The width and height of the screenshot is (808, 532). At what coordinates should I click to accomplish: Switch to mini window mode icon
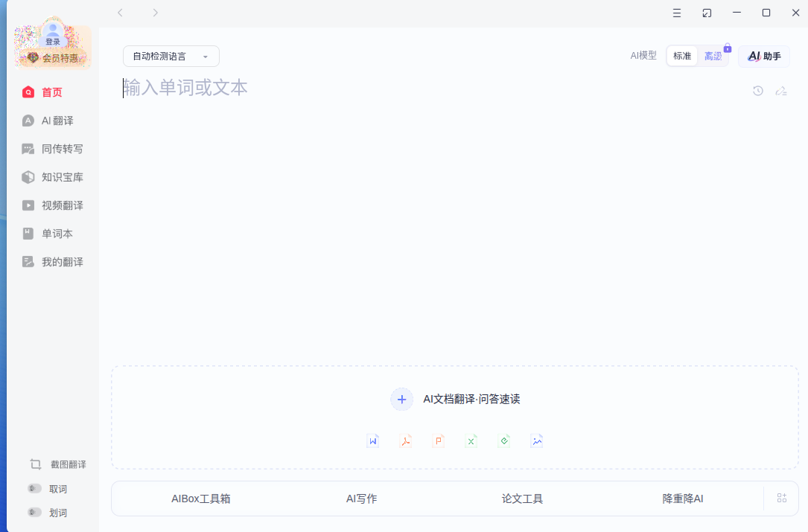click(x=707, y=13)
